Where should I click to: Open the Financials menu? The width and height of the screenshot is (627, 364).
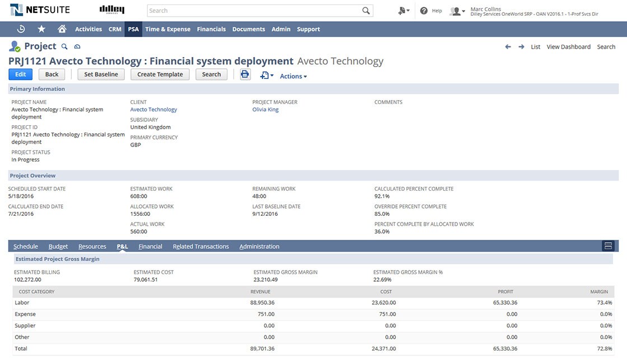211,29
